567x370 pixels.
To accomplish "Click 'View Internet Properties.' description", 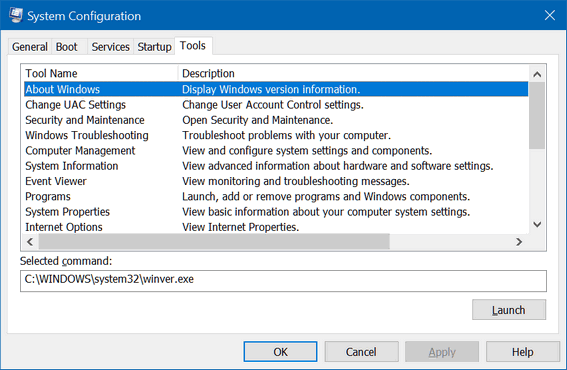I will pyautogui.click(x=240, y=227).
